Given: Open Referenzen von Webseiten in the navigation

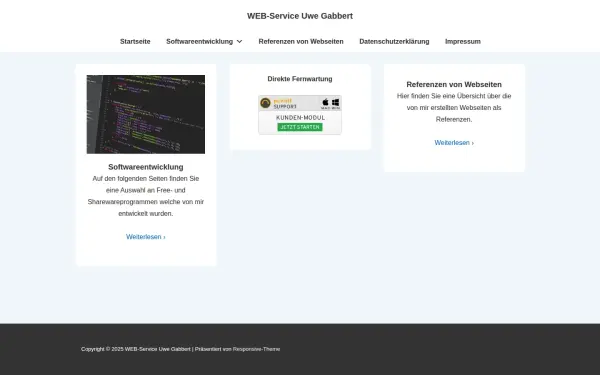Looking at the screenshot, I should tap(301, 41).
